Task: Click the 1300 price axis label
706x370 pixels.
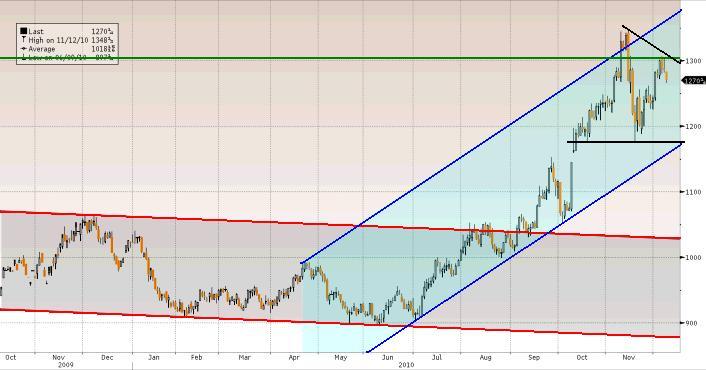Action: point(693,60)
